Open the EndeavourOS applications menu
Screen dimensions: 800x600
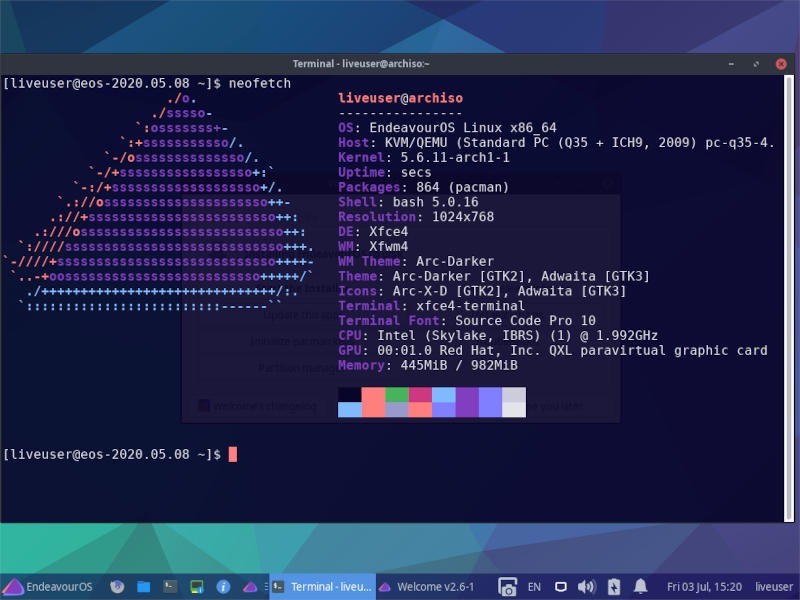pyautogui.click(x=45, y=587)
